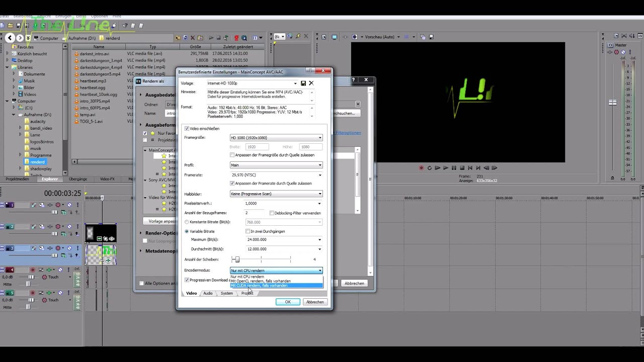Play from start in the preview transport
Image resolution: width=644 pixels, height=362 pixels.
pyautogui.click(x=438, y=168)
